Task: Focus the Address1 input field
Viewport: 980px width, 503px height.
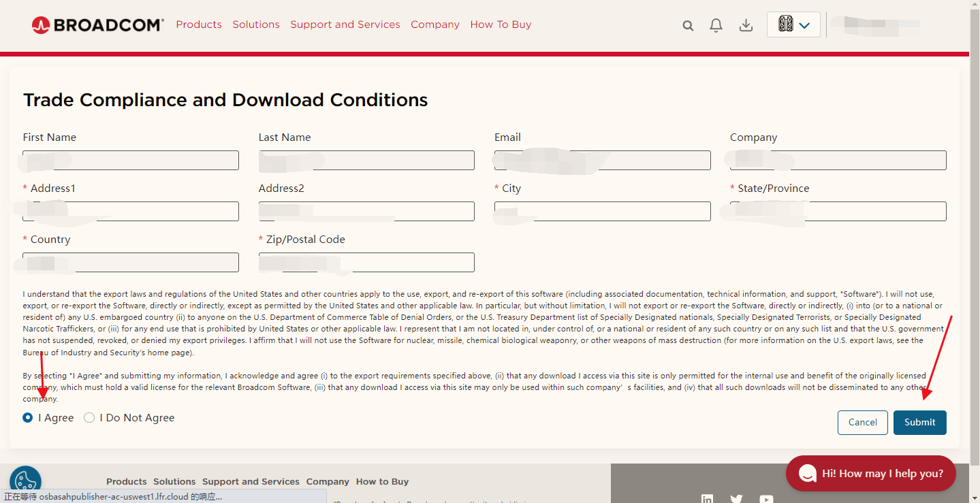Action: point(131,211)
